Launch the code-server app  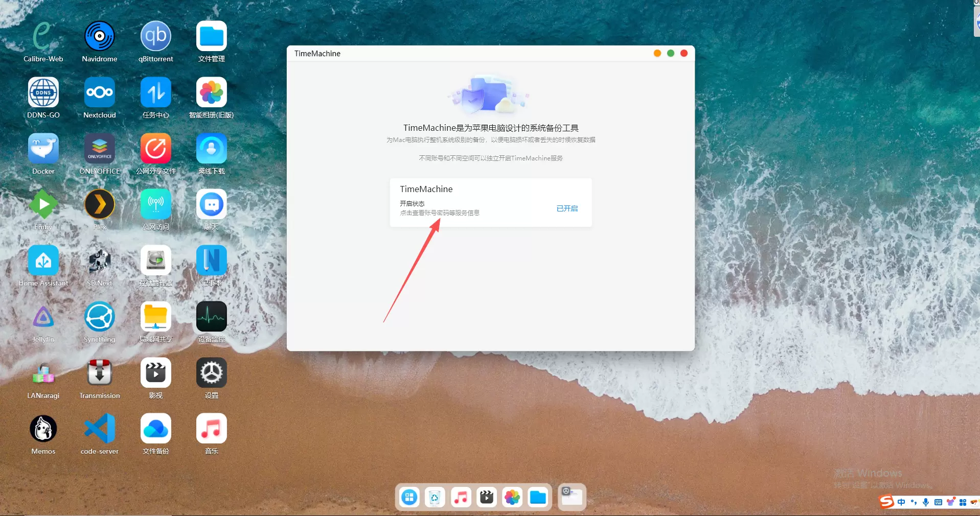(x=99, y=429)
